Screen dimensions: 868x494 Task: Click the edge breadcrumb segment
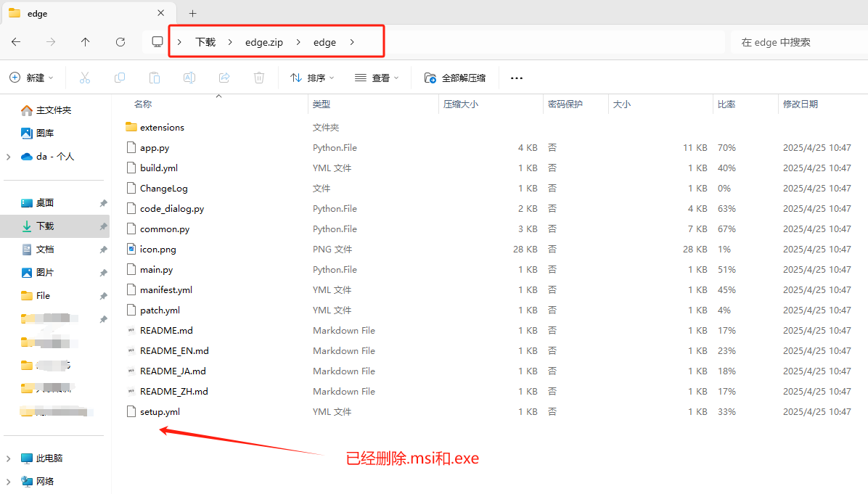[x=324, y=42]
